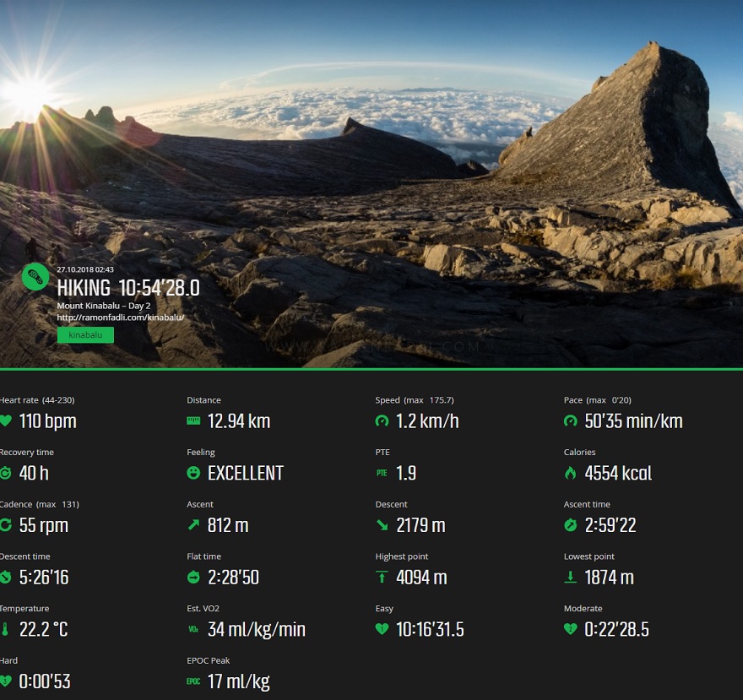Click the cadence icon beside 55 rpm
743x700 pixels.
pyautogui.click(x=5, y=524)
